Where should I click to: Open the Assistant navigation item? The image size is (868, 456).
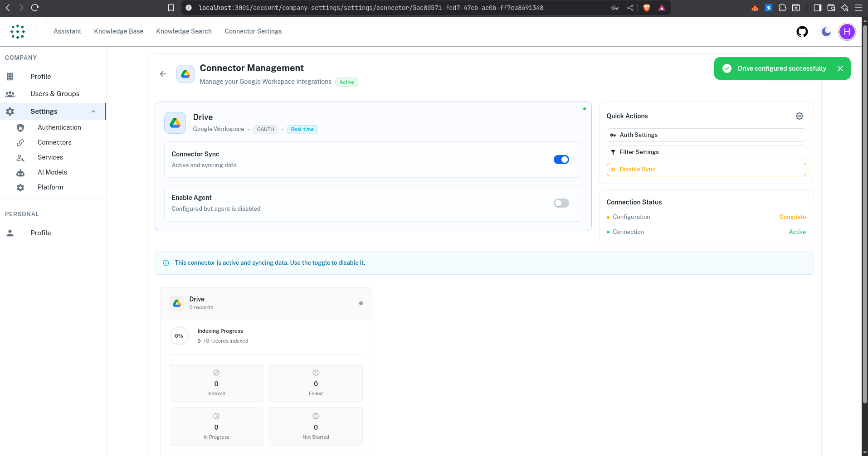pos(67,31)
